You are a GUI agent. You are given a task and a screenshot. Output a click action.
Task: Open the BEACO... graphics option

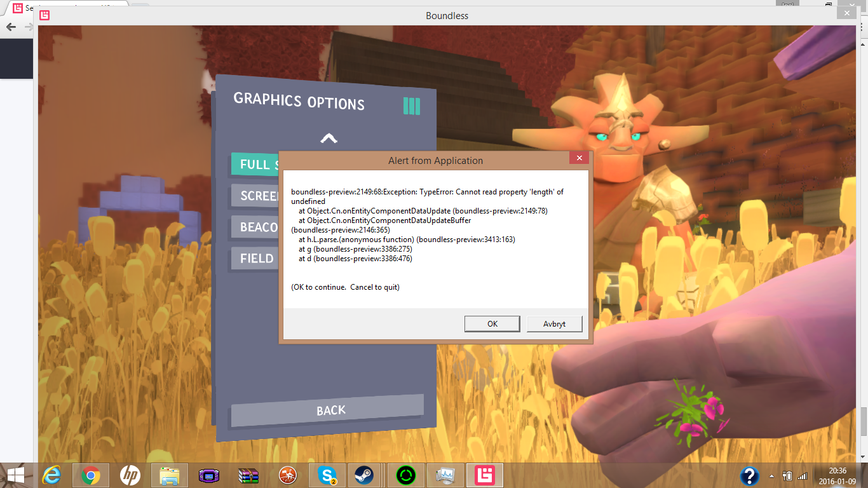[x=255, y=227]
